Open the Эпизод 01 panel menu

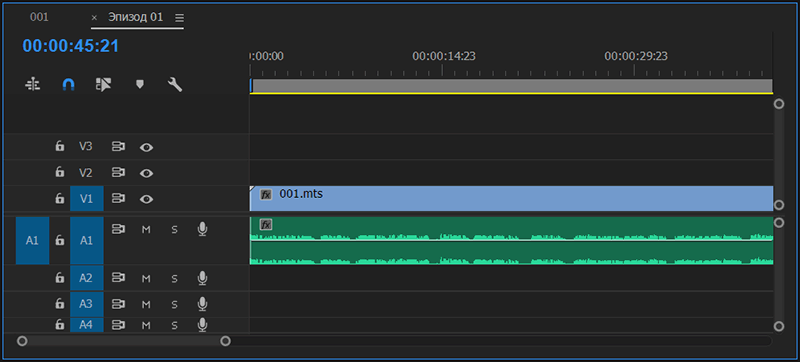click(x=179, y=18)
